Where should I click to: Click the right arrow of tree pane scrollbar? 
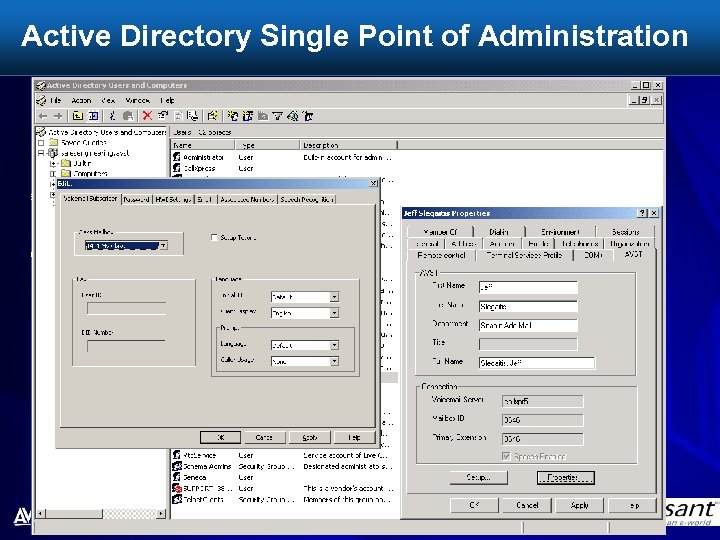coord(161,513)
